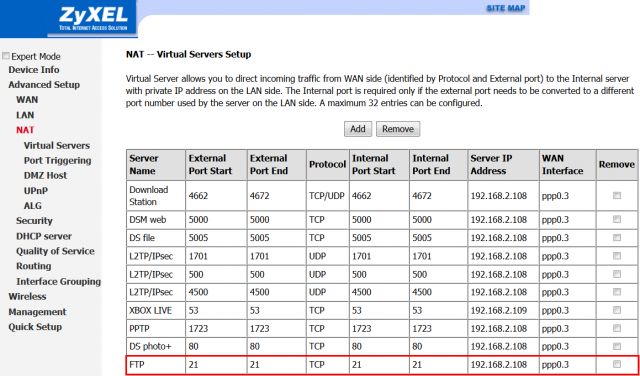
Task: Open DHCP server settings
Action: pyautogui.click(x=44, y=236)
